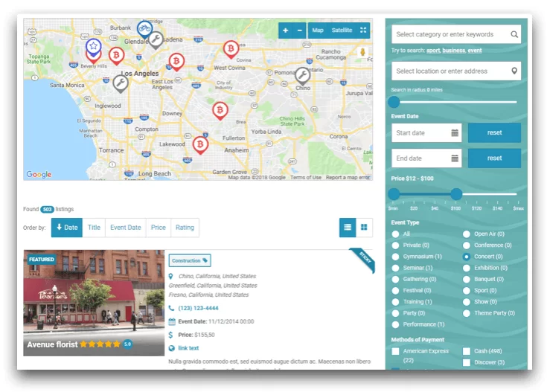
Task: Open the Start date calendar picker
Action: pos(455,133)
